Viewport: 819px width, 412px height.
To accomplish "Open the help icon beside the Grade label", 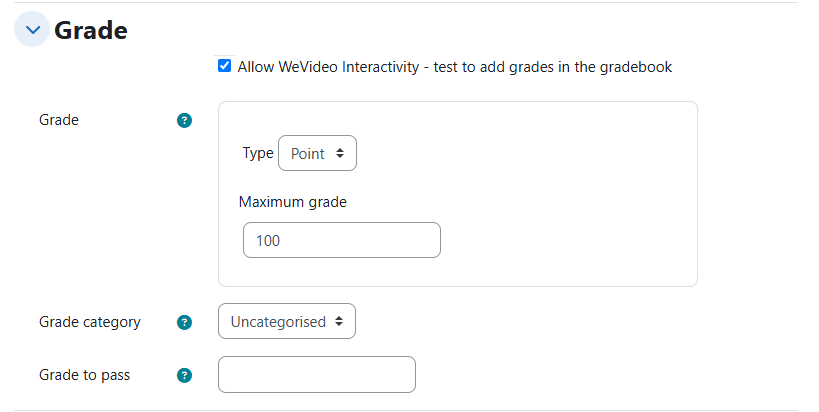I will coord(184,121).
